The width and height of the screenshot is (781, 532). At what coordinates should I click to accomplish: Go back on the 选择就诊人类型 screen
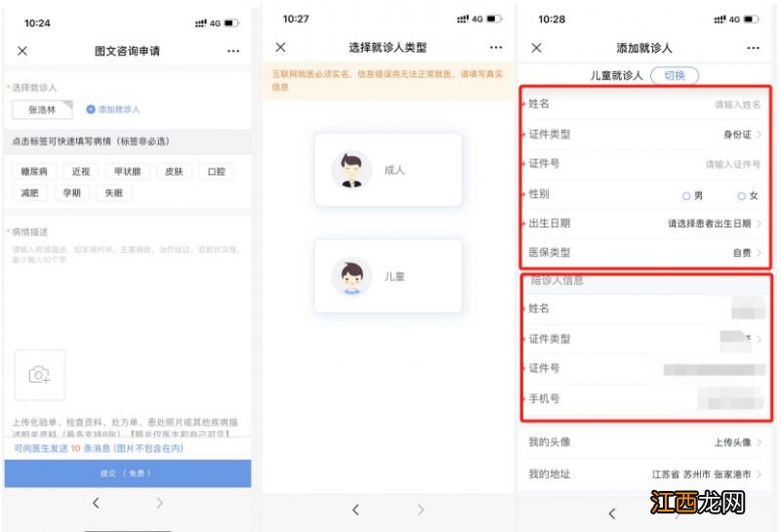(355, 510)
